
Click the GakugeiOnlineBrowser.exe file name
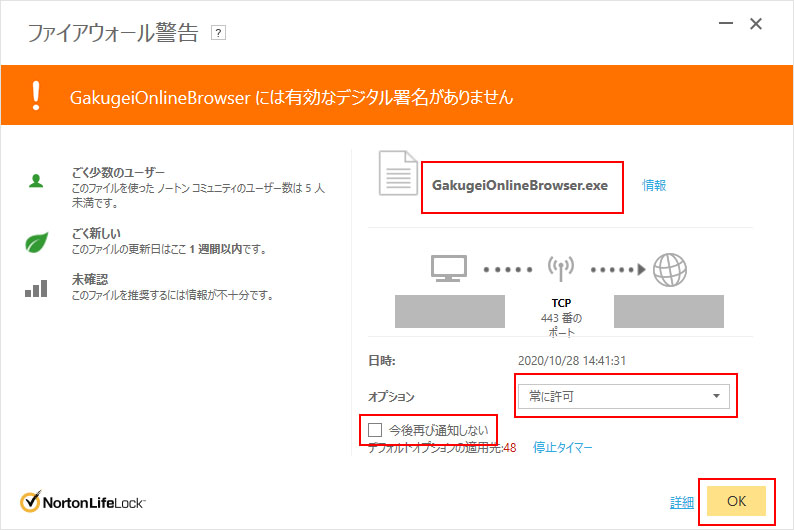coord(520,185)
